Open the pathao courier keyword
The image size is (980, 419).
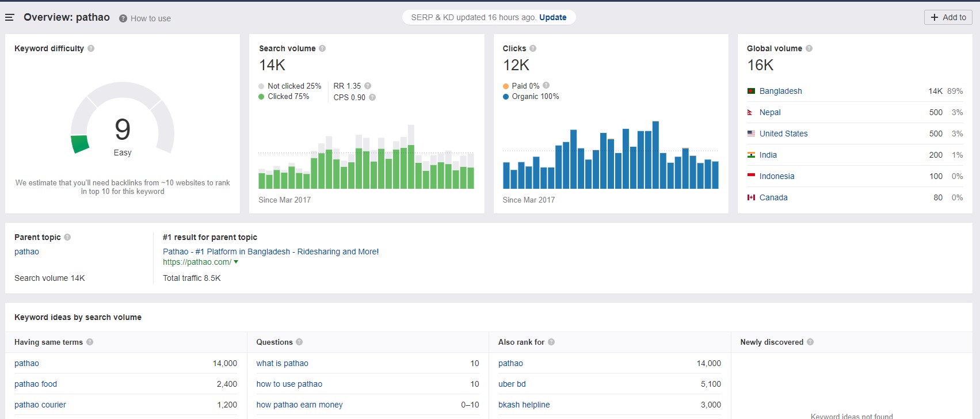coord(40,405)
